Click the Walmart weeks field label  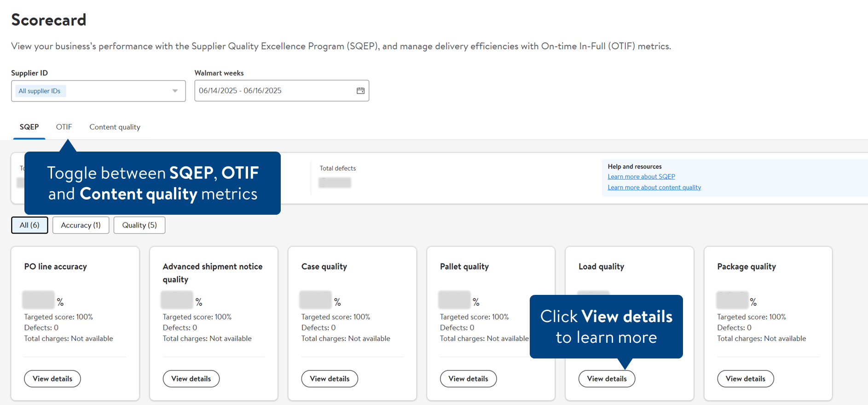pyautogui.click(x=219, y=73)
